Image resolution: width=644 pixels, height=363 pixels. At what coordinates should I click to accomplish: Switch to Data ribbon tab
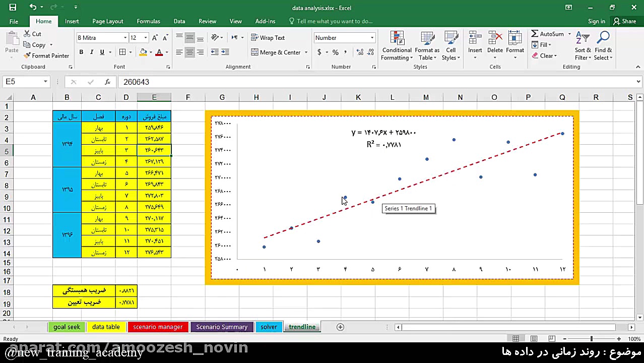179,21
